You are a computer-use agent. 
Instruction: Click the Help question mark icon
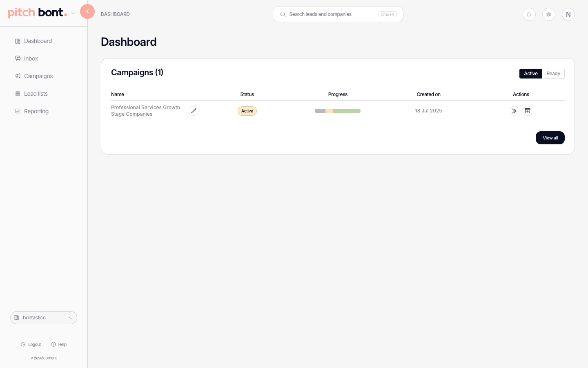tap(53, 344)
